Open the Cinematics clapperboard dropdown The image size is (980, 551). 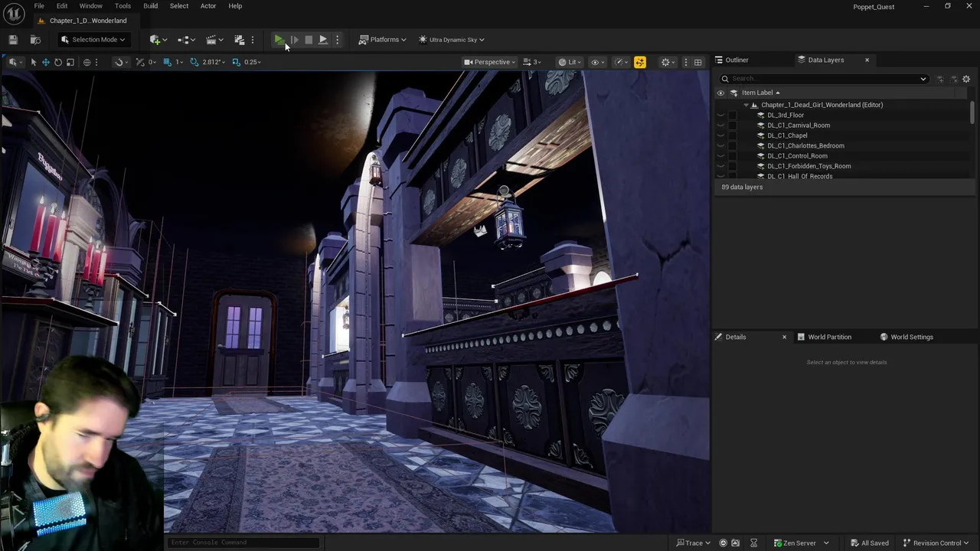tap(214, 40)
